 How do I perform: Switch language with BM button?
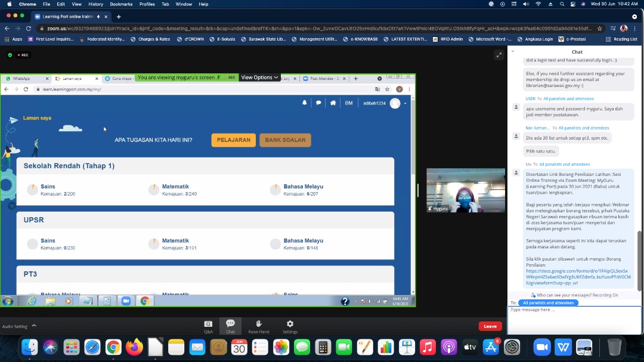[349, 103]
